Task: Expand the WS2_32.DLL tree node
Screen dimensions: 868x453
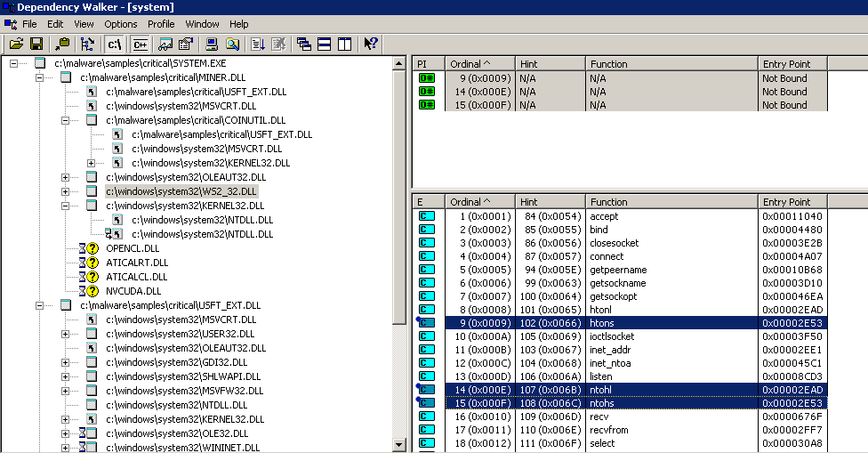Action: (65, 191)
